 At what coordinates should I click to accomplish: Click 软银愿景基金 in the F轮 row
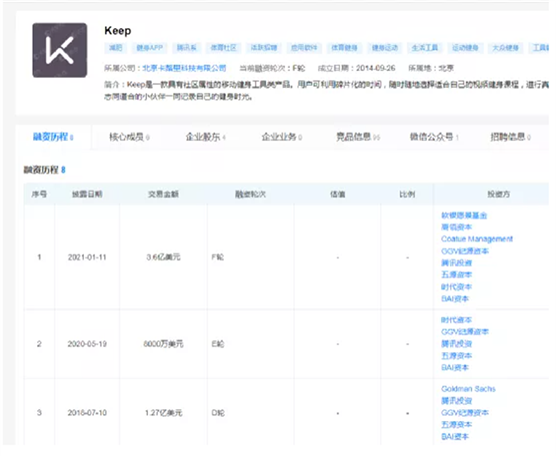tap(464, 215)
